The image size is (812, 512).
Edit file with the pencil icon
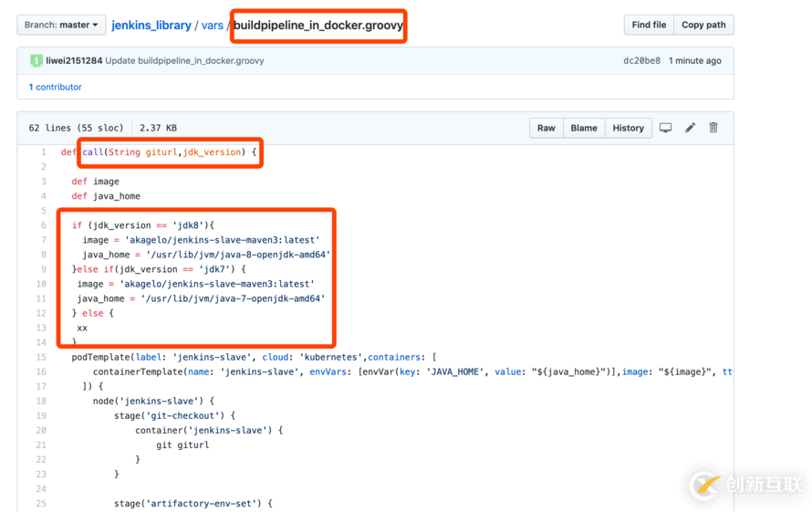[691, 128]
